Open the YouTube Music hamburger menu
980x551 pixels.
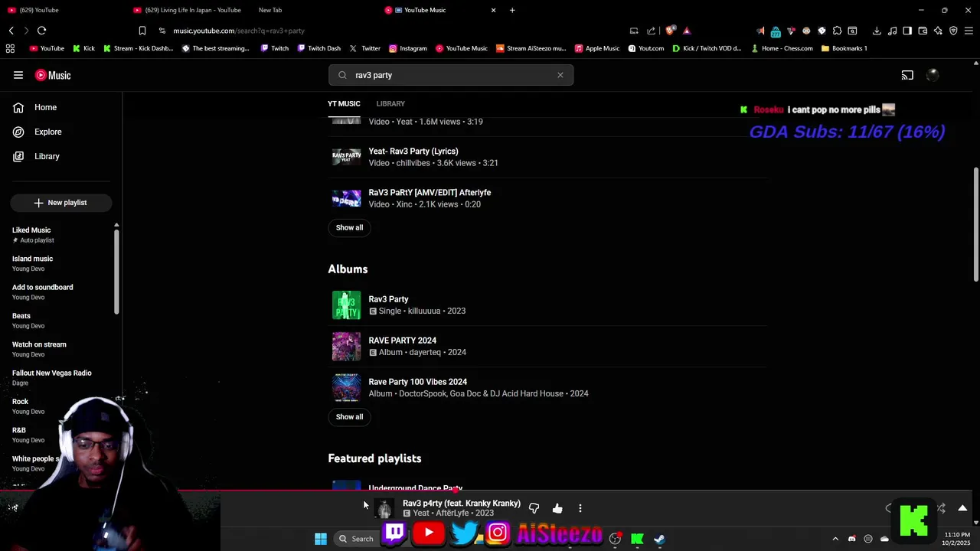[18, 75]
